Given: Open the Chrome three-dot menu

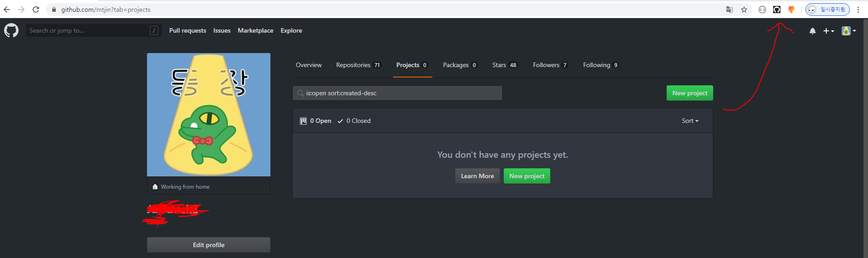Looking at the screenshot, I should coord(858,10).
